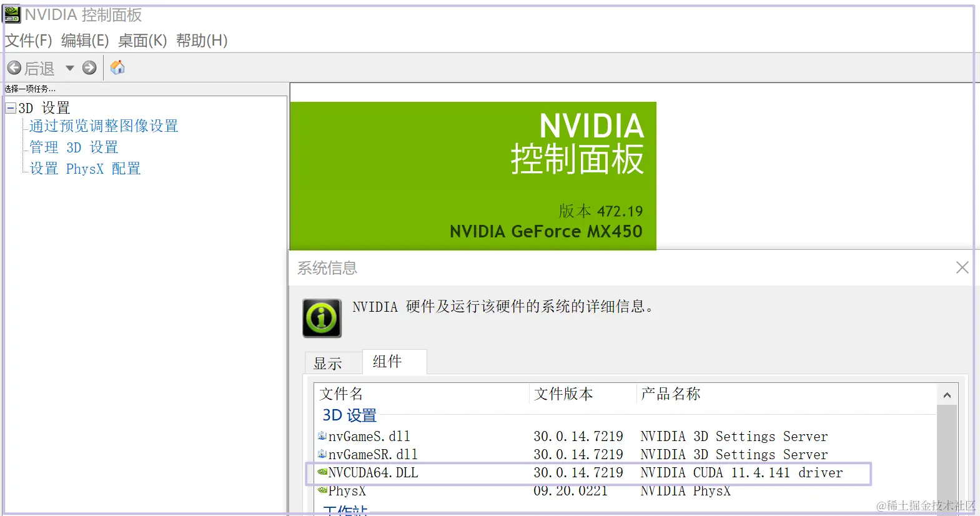
Task: Open 通过预览调整图像设置 in the task tree
Action: 104,126
